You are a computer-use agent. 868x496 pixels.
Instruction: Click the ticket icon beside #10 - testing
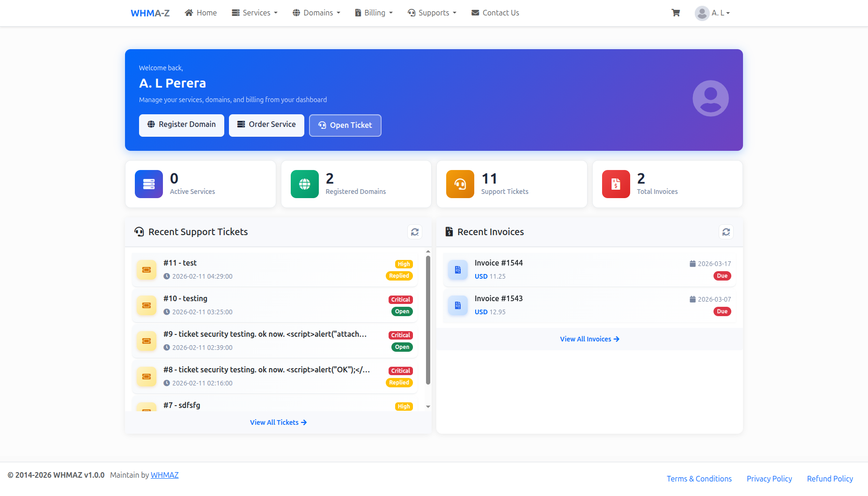pos(146,305)
